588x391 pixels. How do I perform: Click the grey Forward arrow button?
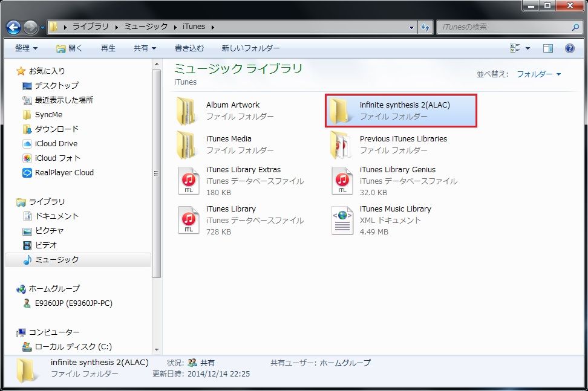tap(30, 27)
